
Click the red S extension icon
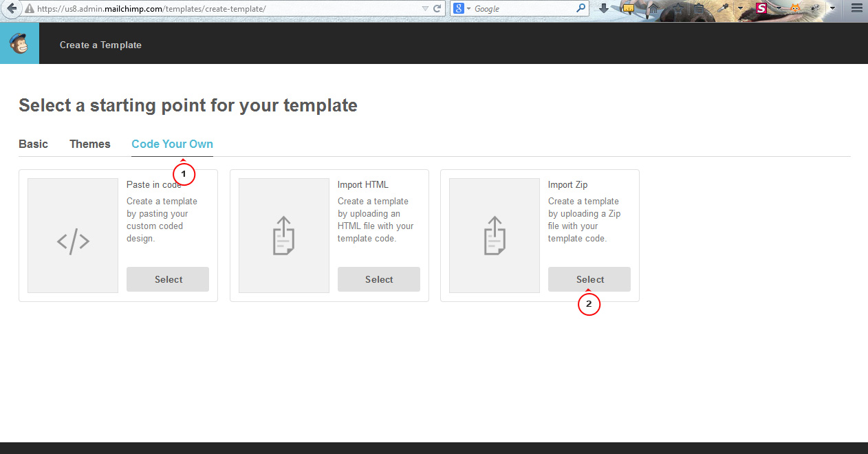click(761, 8)
